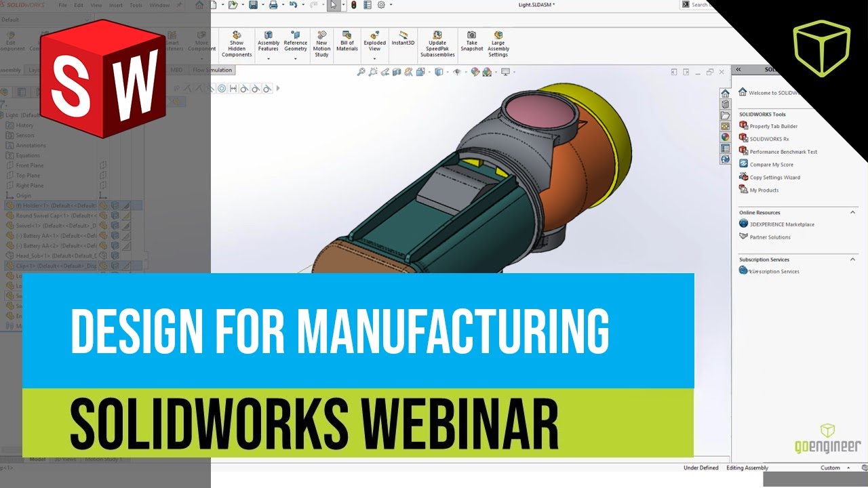Open Compare My Score link
The height and width of the screenshot is (488, 868).
(x=766, y=165)
